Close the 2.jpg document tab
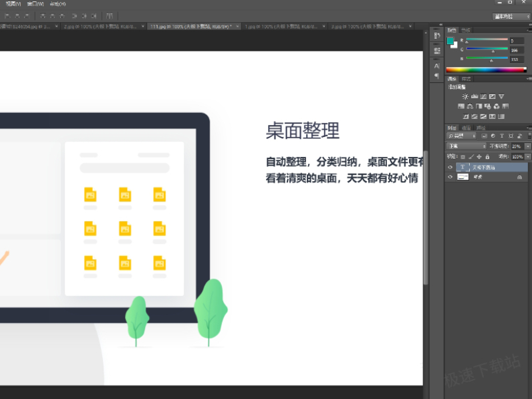The width and height of the screenshot is (532, 399). click(x=143, y=26)
